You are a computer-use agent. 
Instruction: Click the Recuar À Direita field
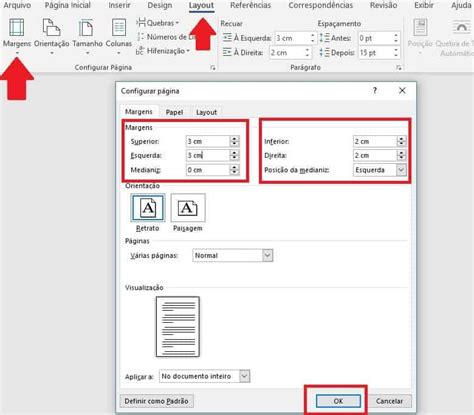click(x=287, y=53)
